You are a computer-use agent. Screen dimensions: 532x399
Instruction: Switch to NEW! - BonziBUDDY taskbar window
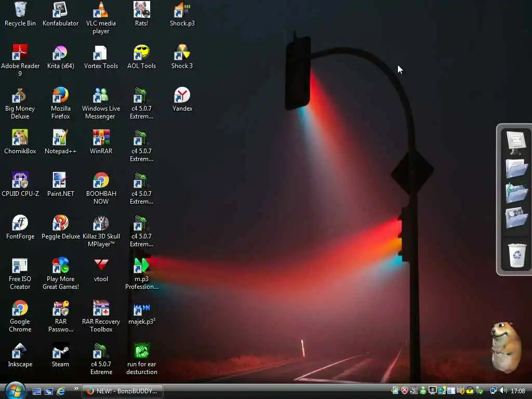122,391
